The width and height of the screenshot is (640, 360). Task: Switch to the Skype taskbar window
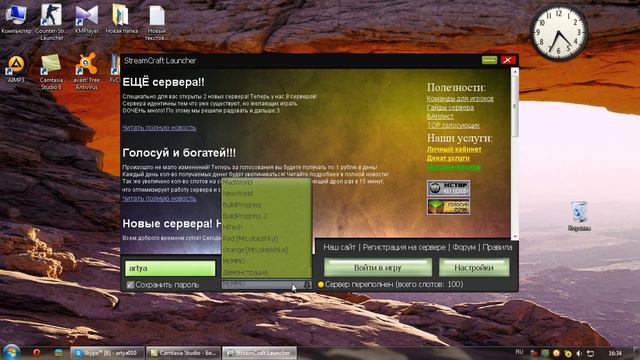[108, 353]
